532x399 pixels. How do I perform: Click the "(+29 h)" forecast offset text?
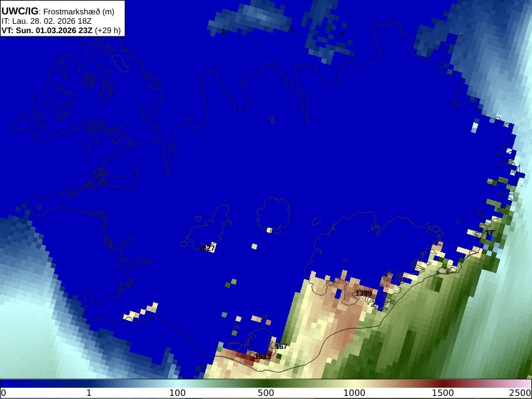click(x=108, y=31)
